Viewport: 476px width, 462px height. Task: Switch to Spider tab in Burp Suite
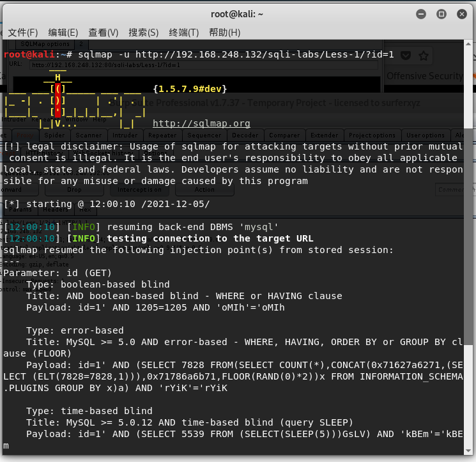pos(54,135)
